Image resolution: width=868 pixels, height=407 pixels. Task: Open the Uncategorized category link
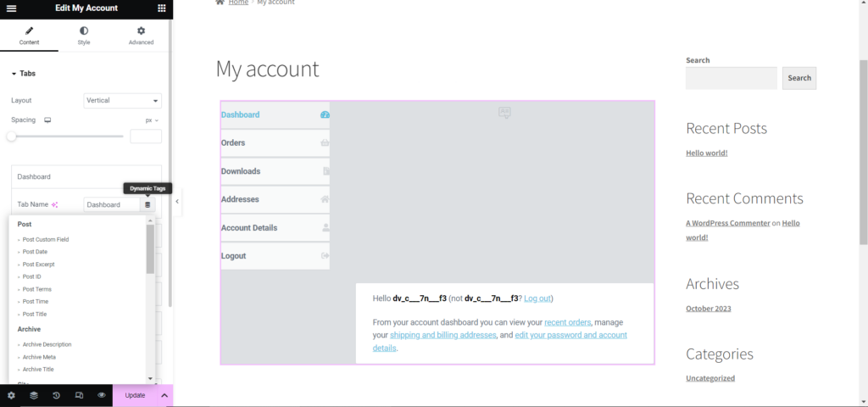click(710, 379)
